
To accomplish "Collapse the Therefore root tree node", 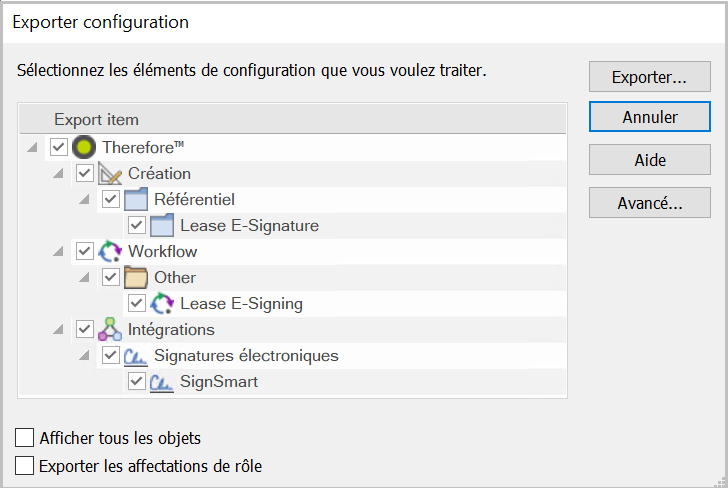I will click(x=32, y=148).
